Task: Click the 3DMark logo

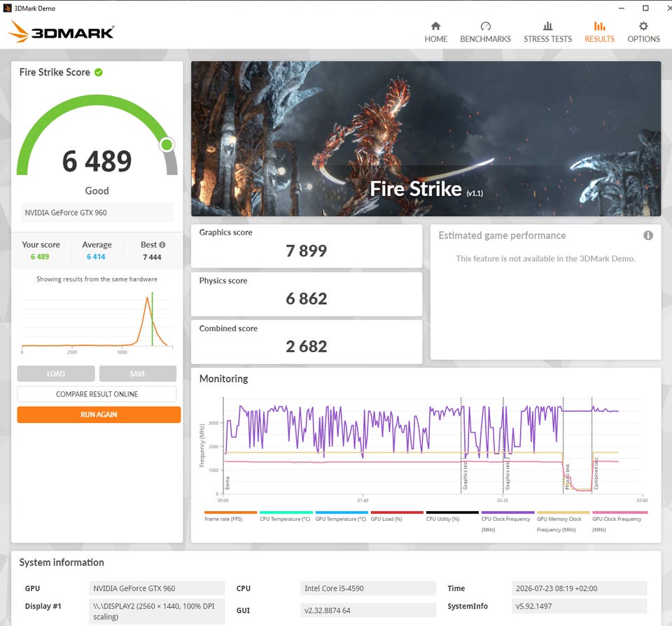Action: tap(61, 32)
